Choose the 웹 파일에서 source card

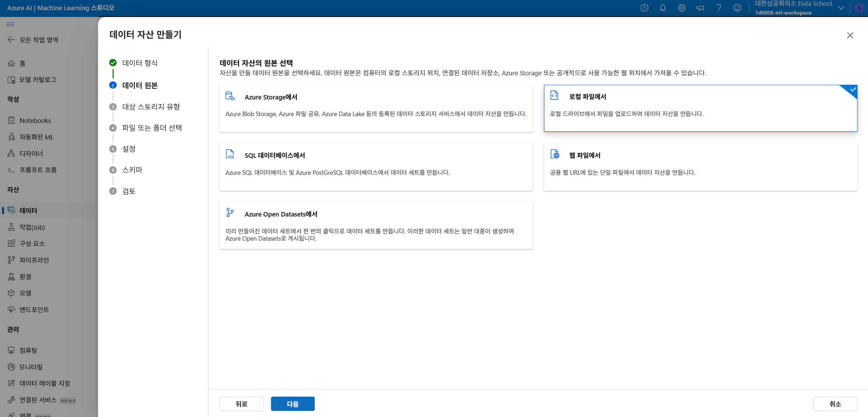click(x=700, y=167)
